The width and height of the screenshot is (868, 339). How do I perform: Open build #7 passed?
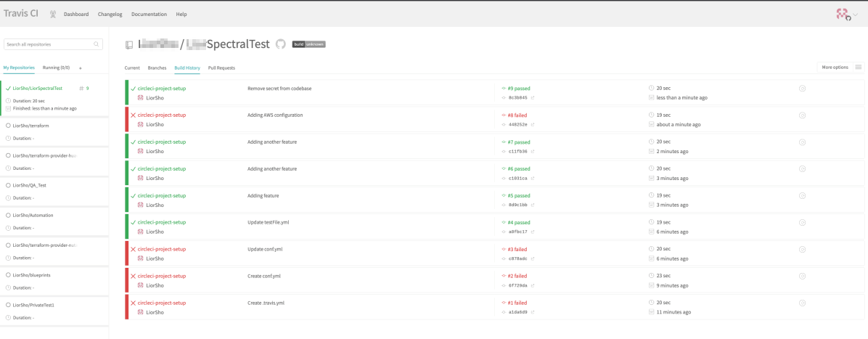(519, 142)
